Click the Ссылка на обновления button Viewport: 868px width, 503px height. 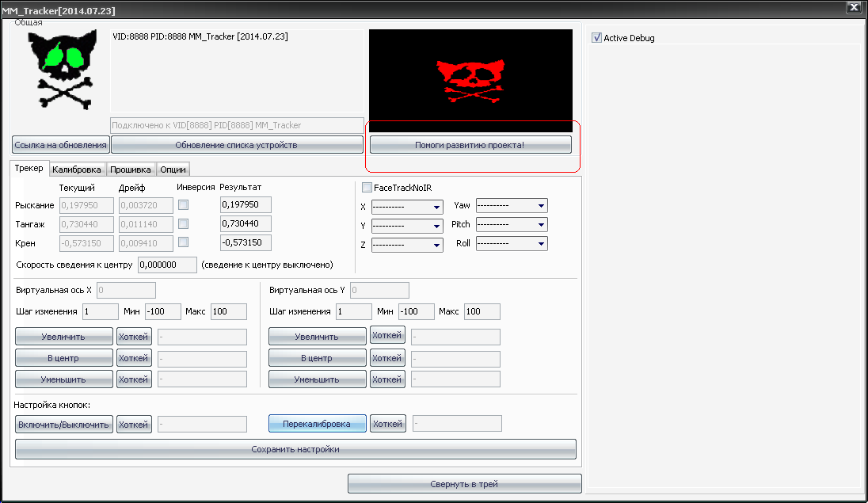tap(61, 145)
